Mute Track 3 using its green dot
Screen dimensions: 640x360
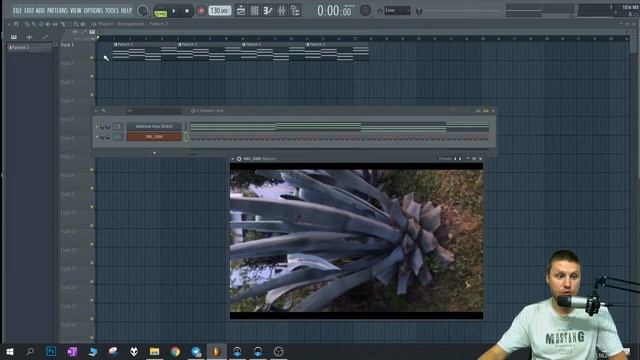[92, 95]
